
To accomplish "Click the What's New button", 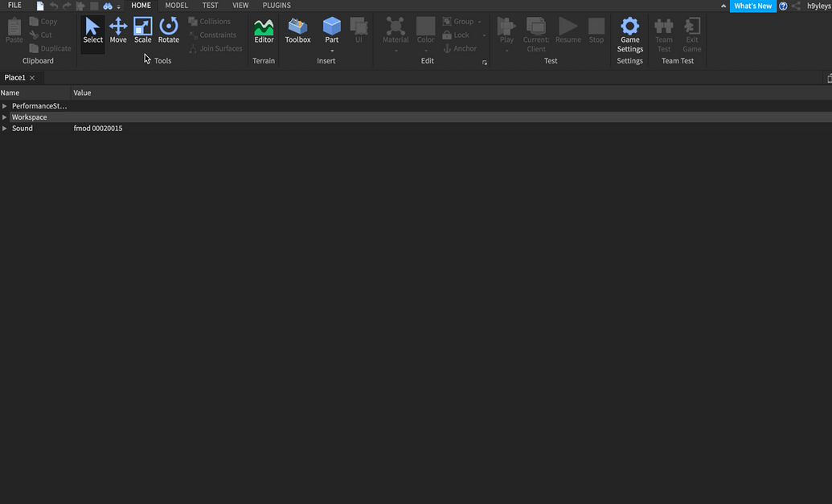I will click(753, 6).
